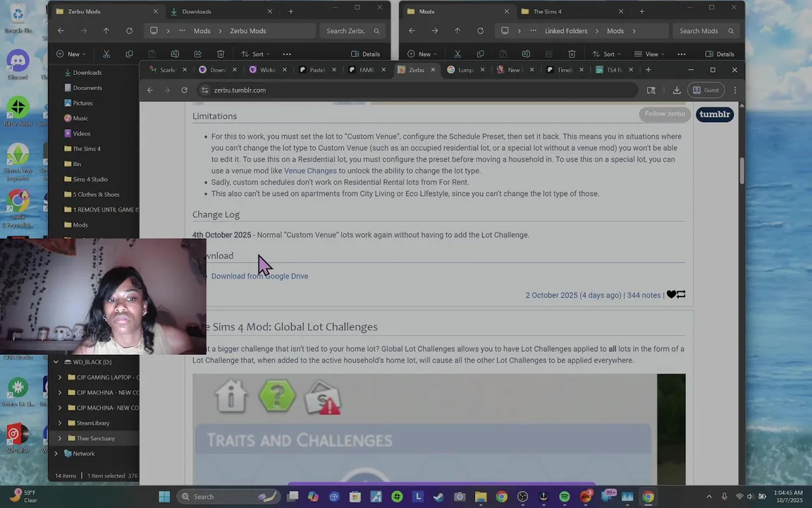
Task: Expand the Network node
Action: click(x=56, y=454)
